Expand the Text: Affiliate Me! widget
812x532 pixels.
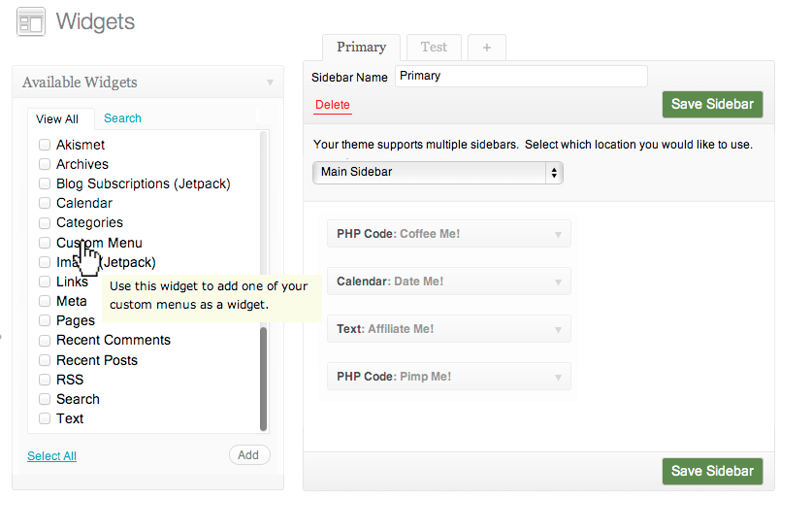coord(558,329)
